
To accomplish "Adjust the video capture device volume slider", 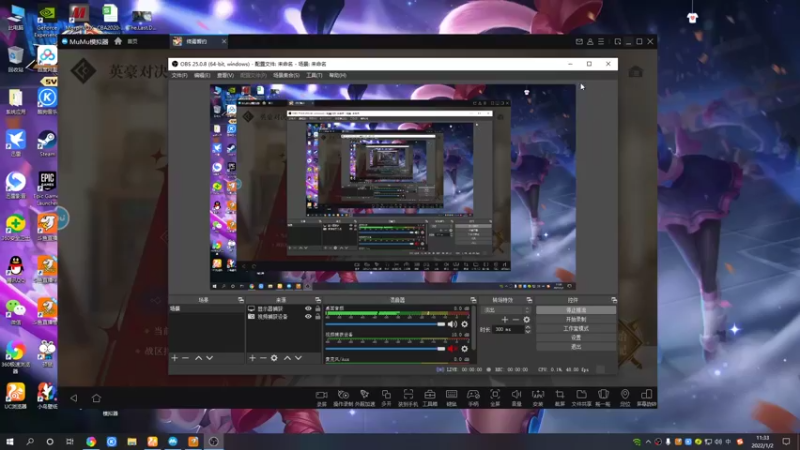I will point(385,349).
